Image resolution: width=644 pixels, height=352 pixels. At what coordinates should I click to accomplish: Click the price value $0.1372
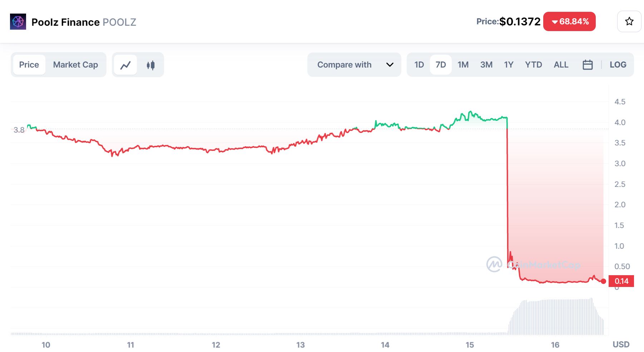(520, 21)
